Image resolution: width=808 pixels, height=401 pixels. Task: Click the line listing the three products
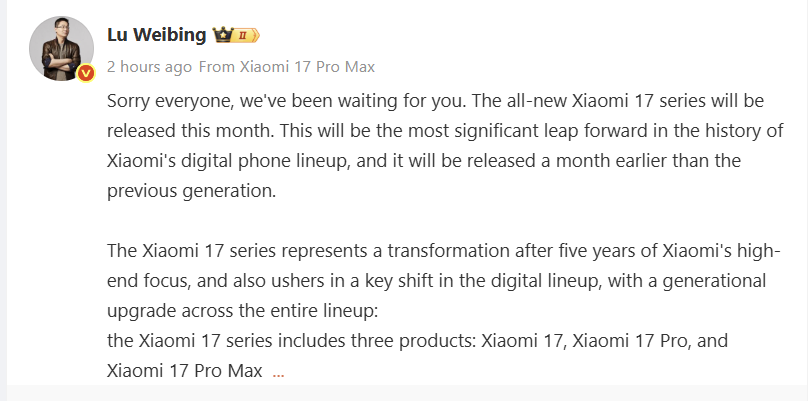point(417,341)
